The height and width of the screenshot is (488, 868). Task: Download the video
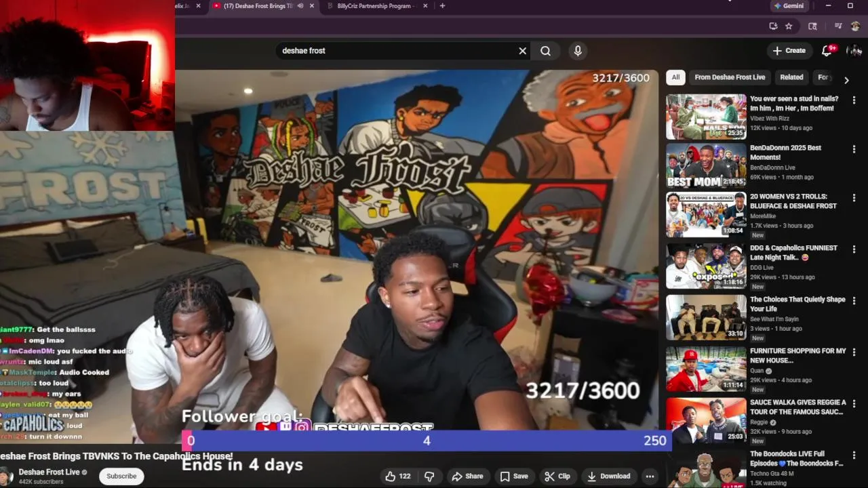608,476
